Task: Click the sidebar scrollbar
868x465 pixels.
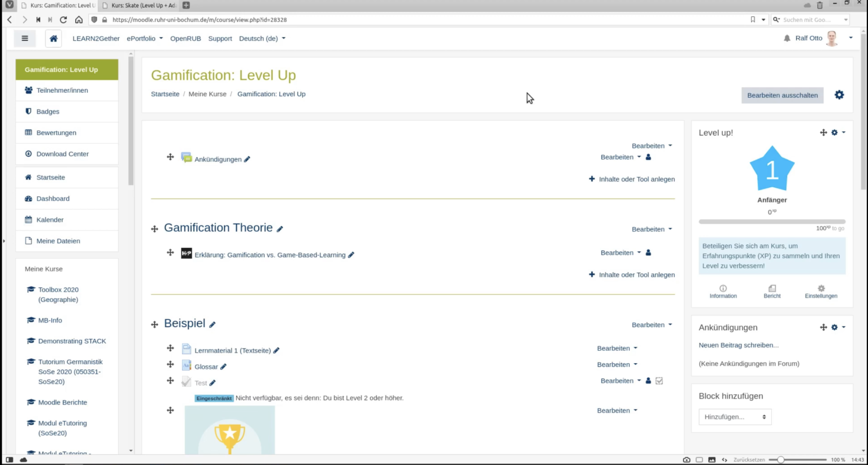Action: (131, 120)
